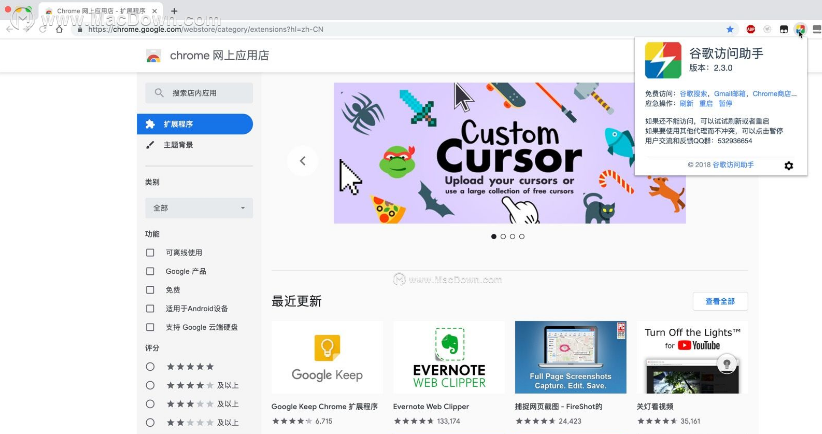Click 暂停 emergency action link
Viewport: 822px width, 434px height.
726,104
